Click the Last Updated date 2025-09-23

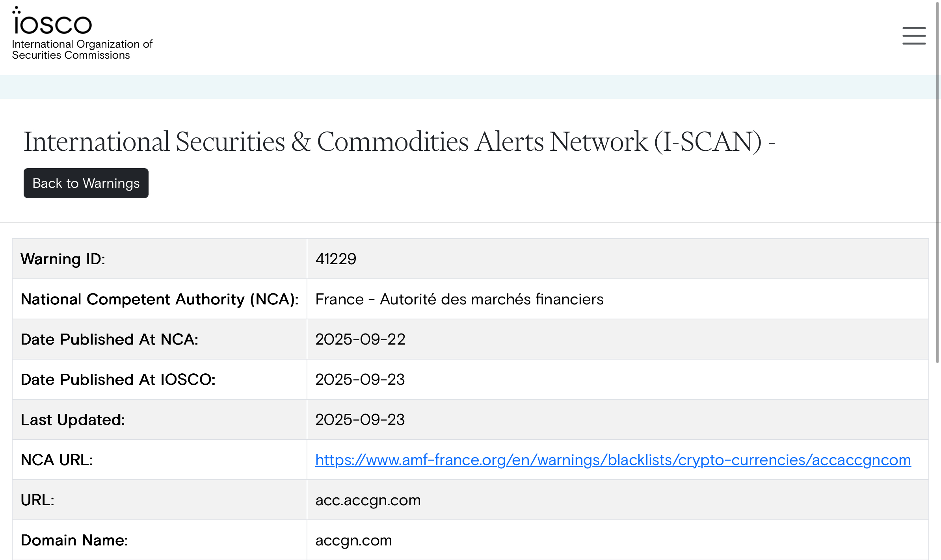tap(361, 419)
